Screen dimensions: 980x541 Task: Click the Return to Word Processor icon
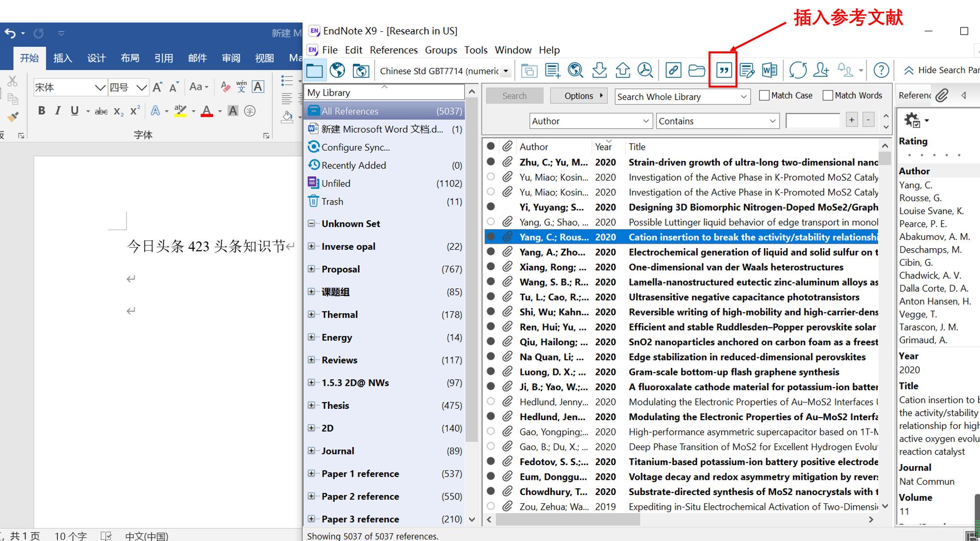(x=769, y=71)
